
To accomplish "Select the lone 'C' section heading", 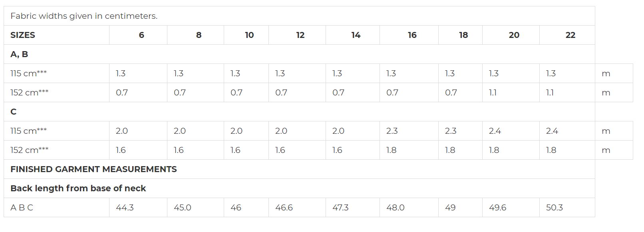I will [x=14, y=112].
